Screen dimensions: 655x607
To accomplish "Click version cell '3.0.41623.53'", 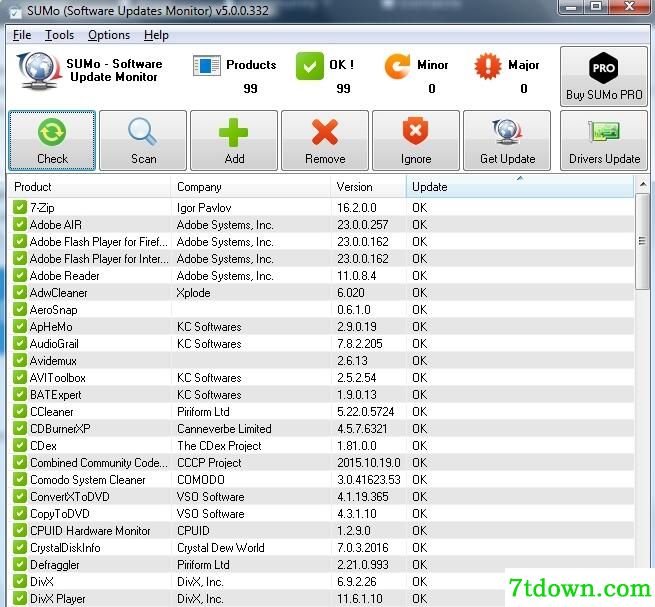I will (369, 480).
